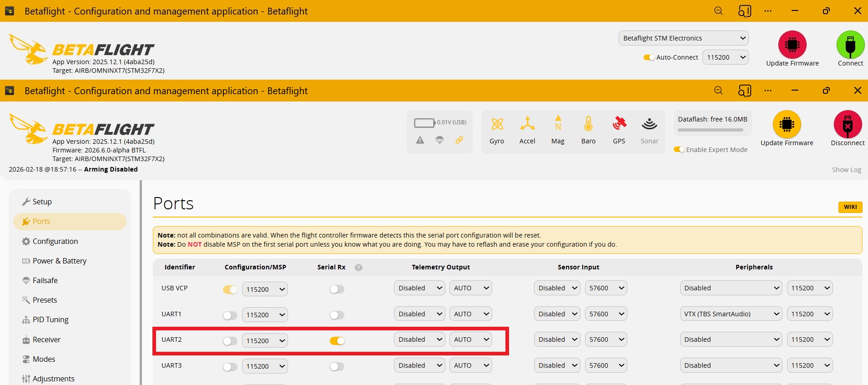Open the Configuration tab in sidebar
Viewport: 868px width, 385px height.
tap(55, 241)
